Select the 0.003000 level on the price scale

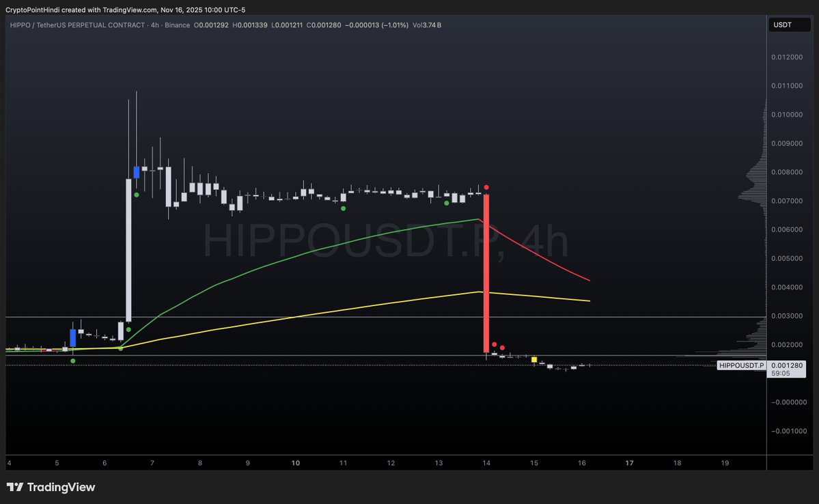click(788, 316)
